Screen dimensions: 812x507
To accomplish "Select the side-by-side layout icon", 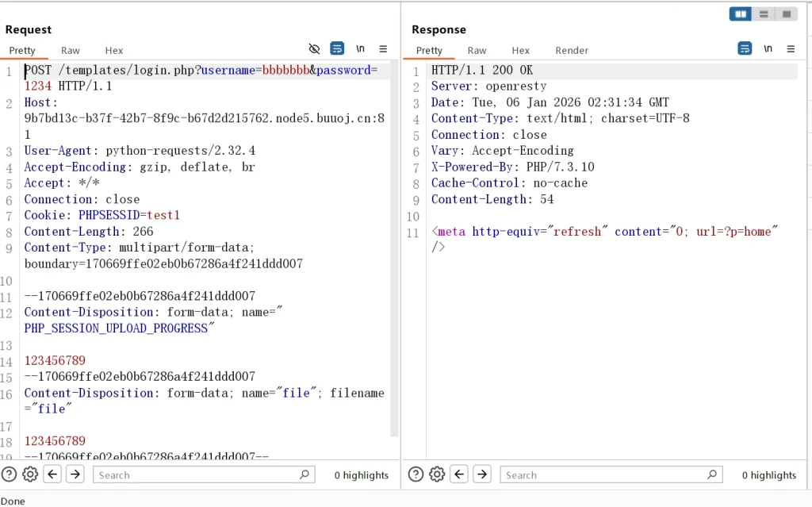I will (741, 14).
